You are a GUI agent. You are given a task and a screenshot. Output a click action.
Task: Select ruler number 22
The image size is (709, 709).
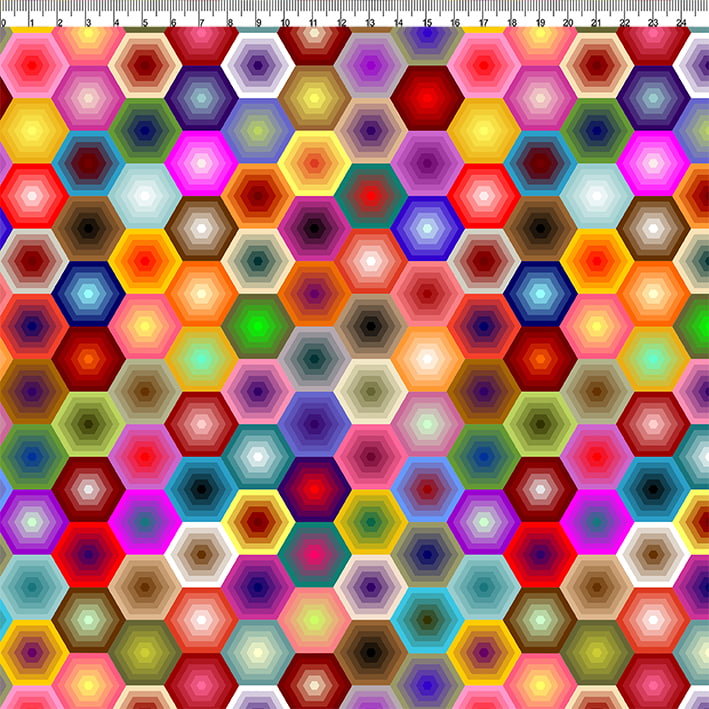(624, 23)
